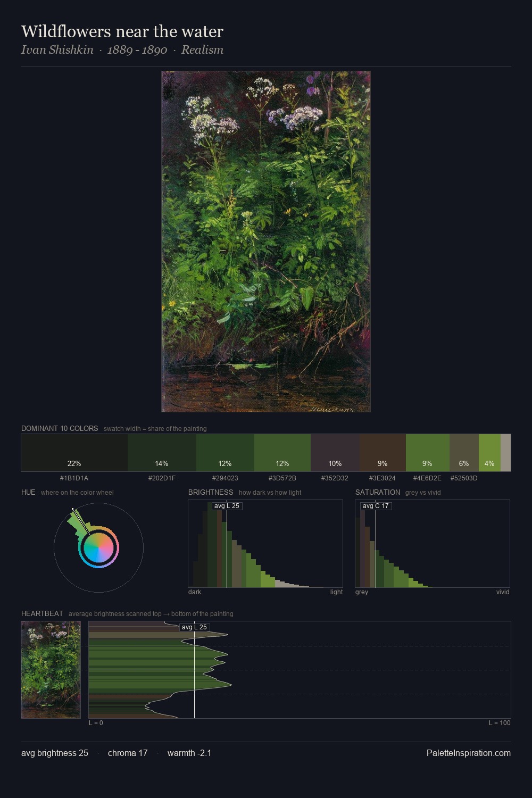
Task: Click the 'L = 100' axis label
Action: [x=500, y=723]
